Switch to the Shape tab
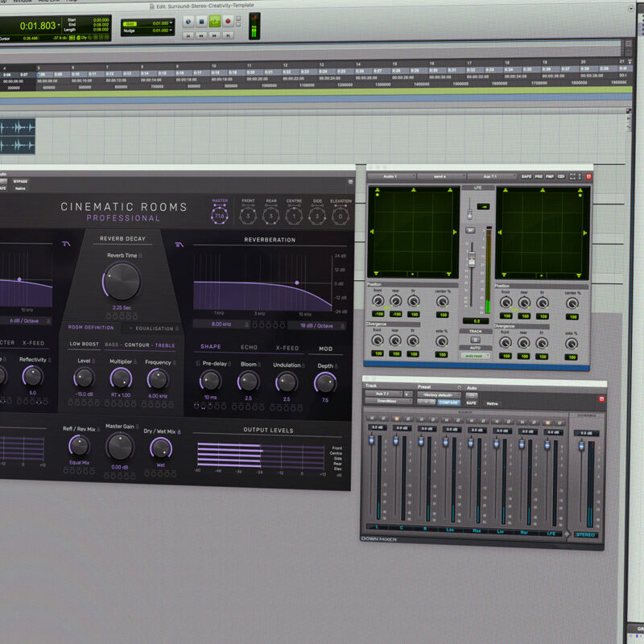 211,347
